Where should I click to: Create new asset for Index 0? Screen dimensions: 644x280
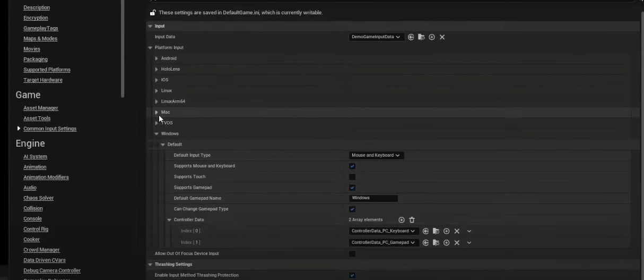click(447, 231)
